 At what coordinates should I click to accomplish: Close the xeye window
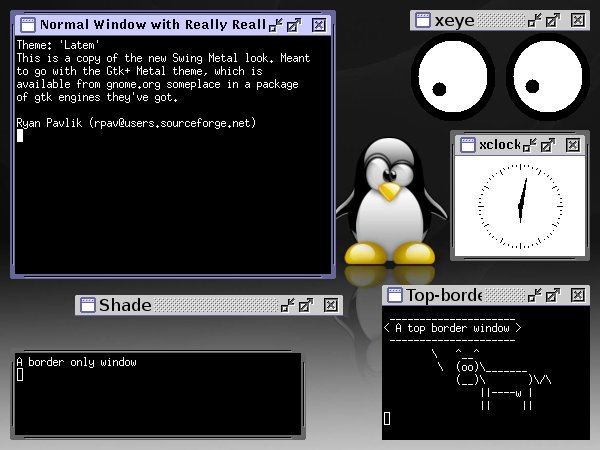point(578,20)
